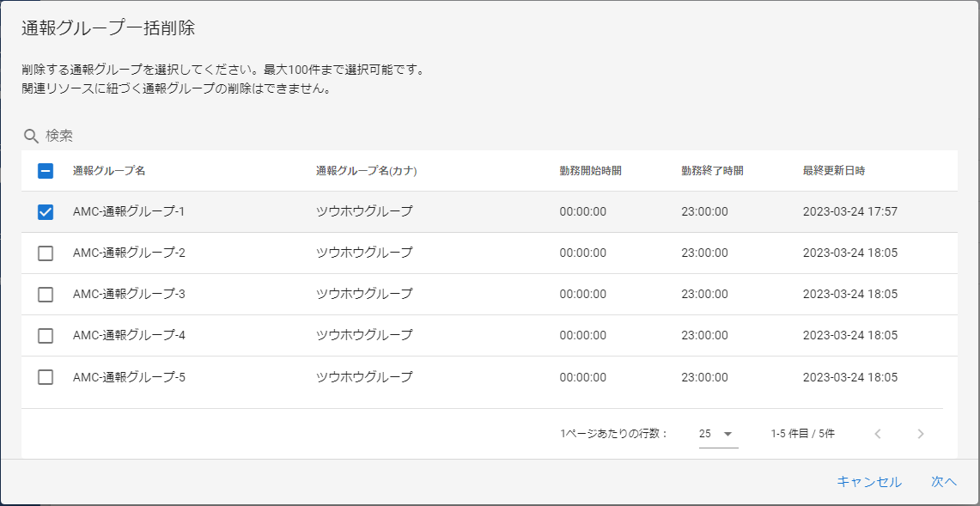Check the AMC-通報グループ-2 checkbox

(x=46, y=253)
